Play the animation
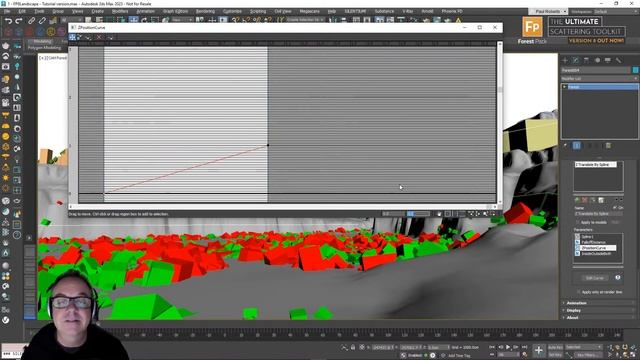640x360 pixels. point(508,347)
